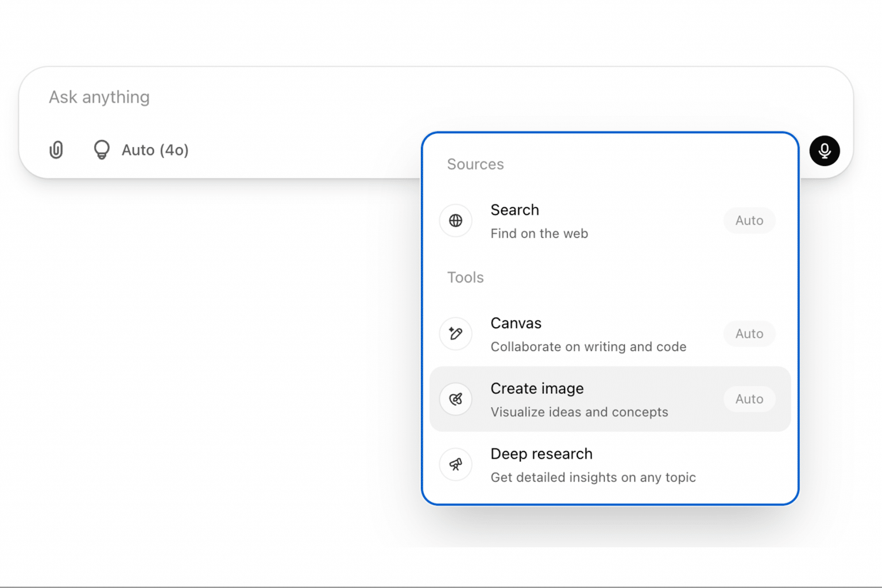Screen dimensions: 882x588
Task: Click the paperclip attach file icon
Action: tap(56, 150)
